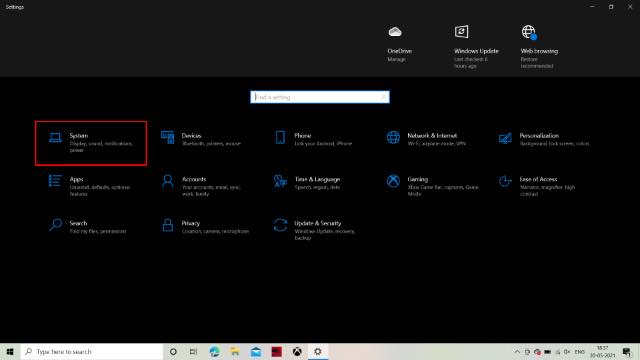The height and width of the screenshot is (360, 640).
Task: Open the System settings category
Action: click(91, 143)
